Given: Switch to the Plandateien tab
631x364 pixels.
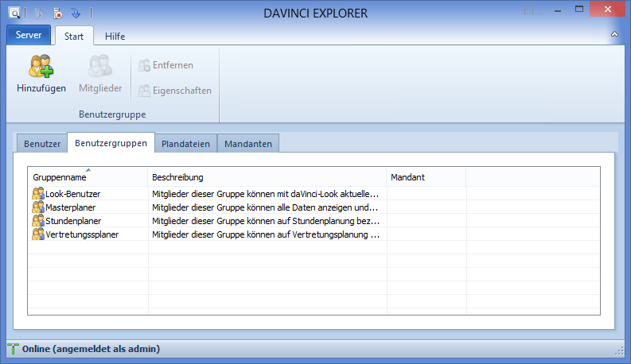Looking at the screenshot, I should pyautogui.click(x=185, y=143).
